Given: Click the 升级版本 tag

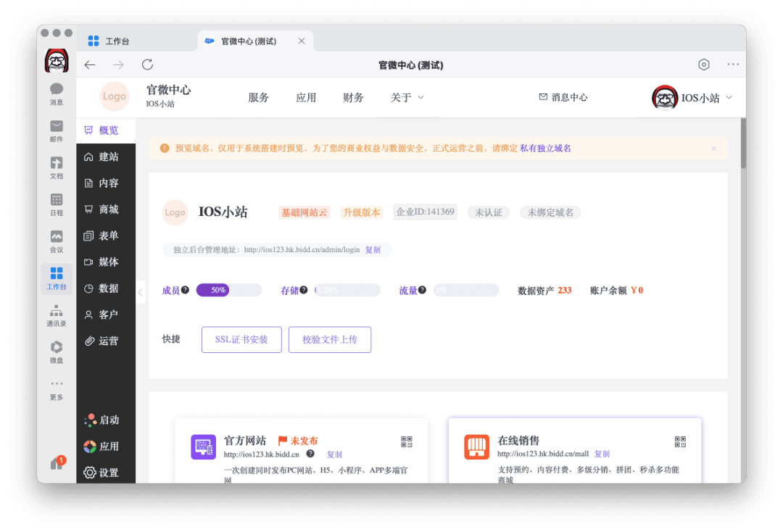Looking at the screenshot, I should tap(361, 212).
